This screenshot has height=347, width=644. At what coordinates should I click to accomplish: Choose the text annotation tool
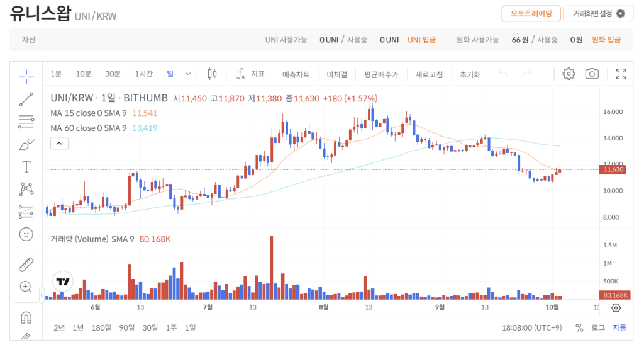coord(26,167)
